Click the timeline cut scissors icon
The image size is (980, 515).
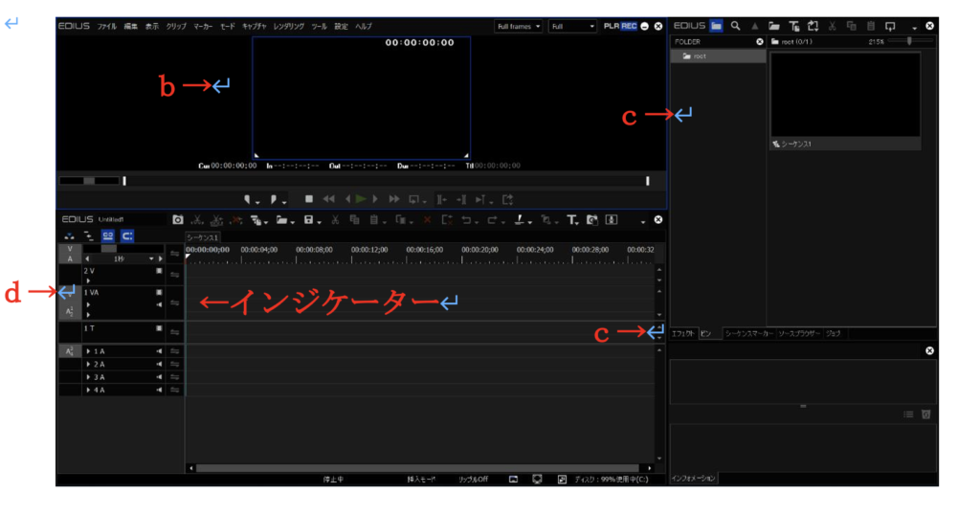tap(335, 220)
